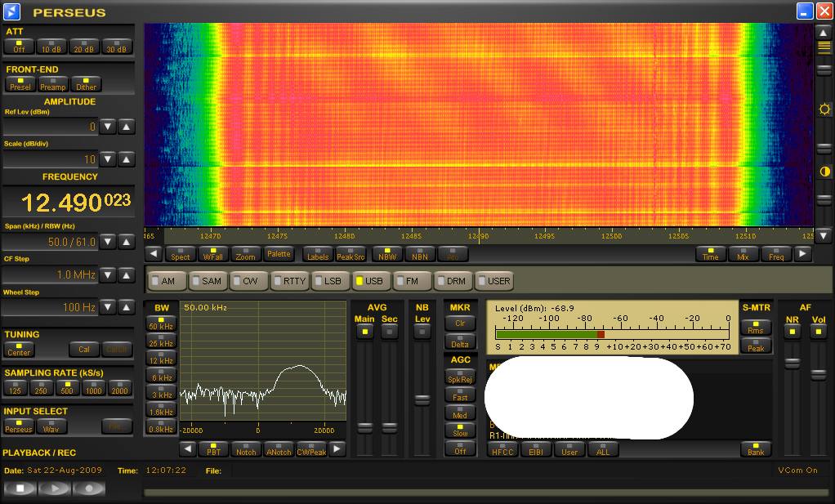This screenshot has width=835, height=504.
Task: Increase Scale dB/div value
Action: tap(126, 159)
